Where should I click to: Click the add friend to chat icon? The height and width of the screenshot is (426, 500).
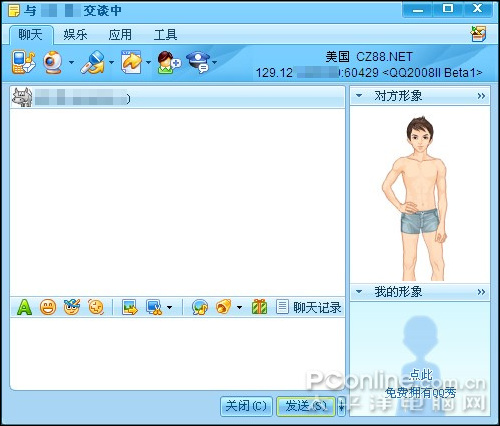point(169,62)
